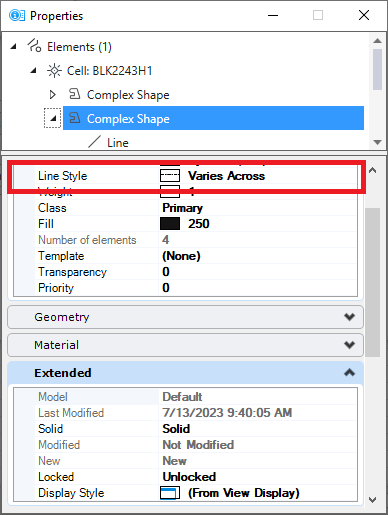
Task: Click the Class value Primary
Action: click(x=182, y=208)
